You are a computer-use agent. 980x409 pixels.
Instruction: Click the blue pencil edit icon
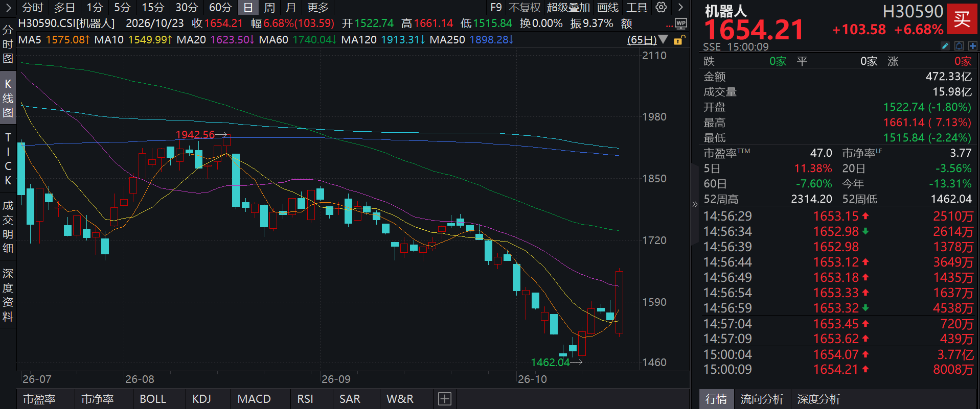[x=945, y=46]
